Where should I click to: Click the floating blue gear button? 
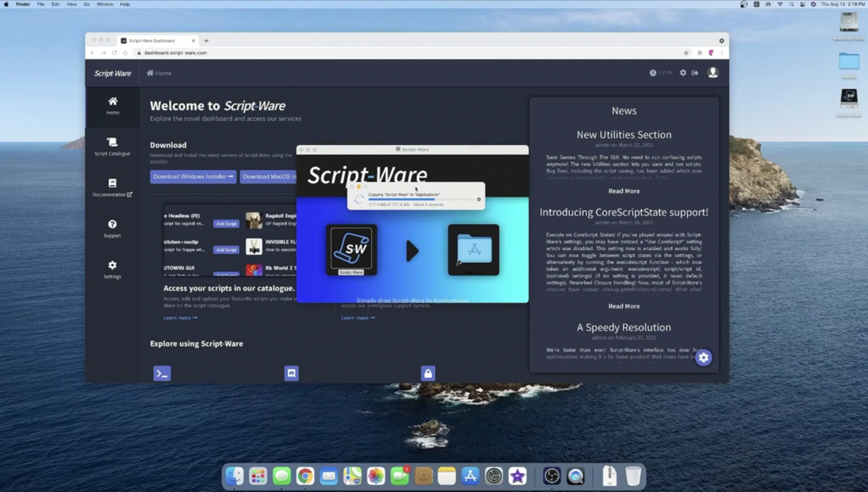[704, 358]
